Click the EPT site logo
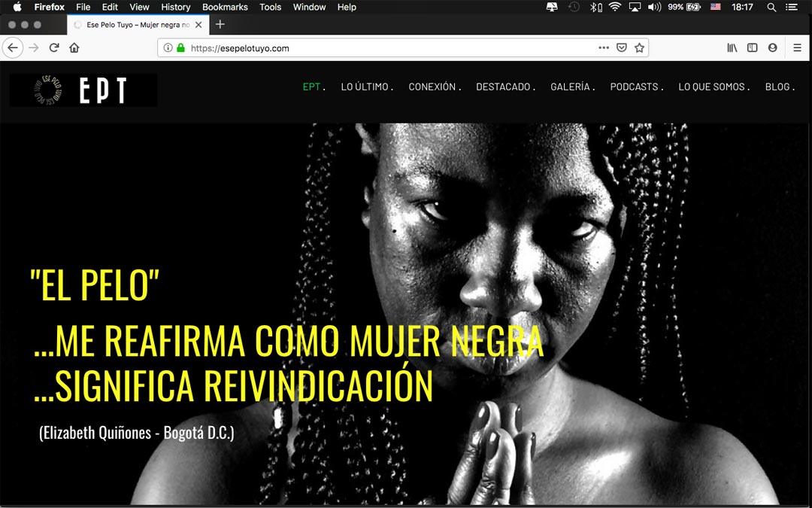Screen dimensions: 812x508 tap(83, 90)
